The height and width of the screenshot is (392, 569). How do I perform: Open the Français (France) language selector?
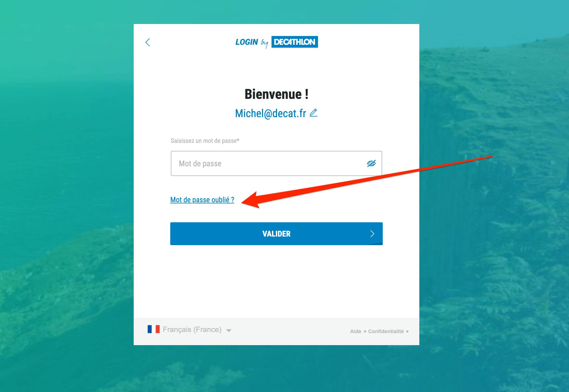tap(189, 330)
